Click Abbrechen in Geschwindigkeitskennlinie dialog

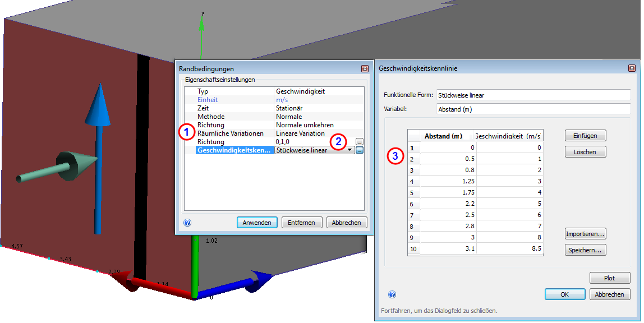[610, 294]
